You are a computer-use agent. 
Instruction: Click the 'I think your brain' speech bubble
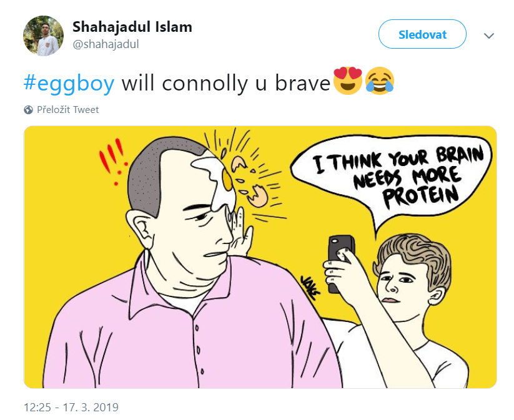[x=392, y=178]
